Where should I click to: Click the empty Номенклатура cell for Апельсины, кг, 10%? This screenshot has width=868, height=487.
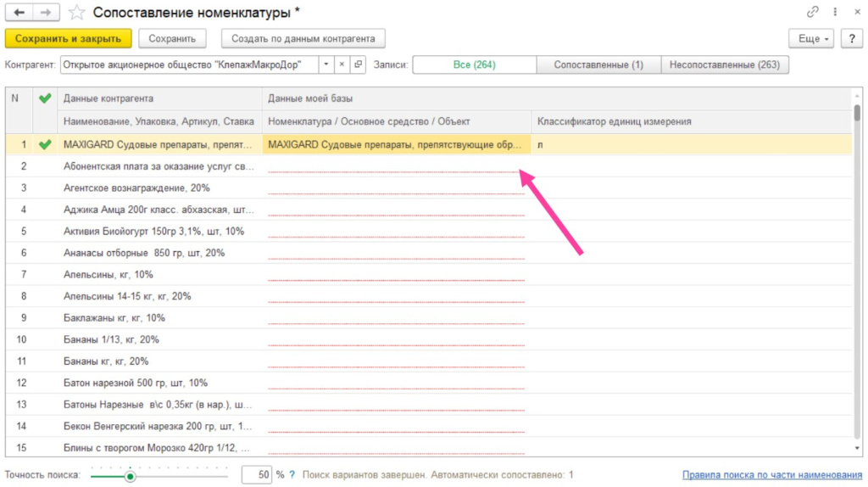coord(396,274)
